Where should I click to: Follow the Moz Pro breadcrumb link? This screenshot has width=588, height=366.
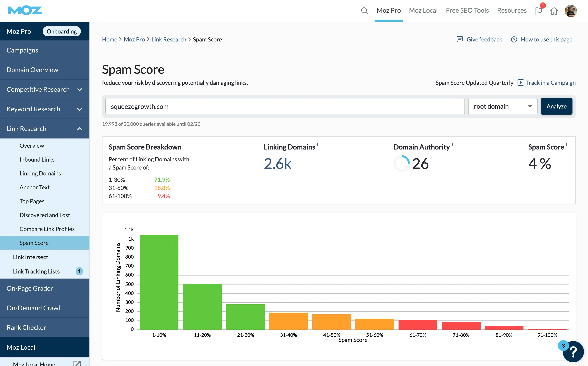134,39
